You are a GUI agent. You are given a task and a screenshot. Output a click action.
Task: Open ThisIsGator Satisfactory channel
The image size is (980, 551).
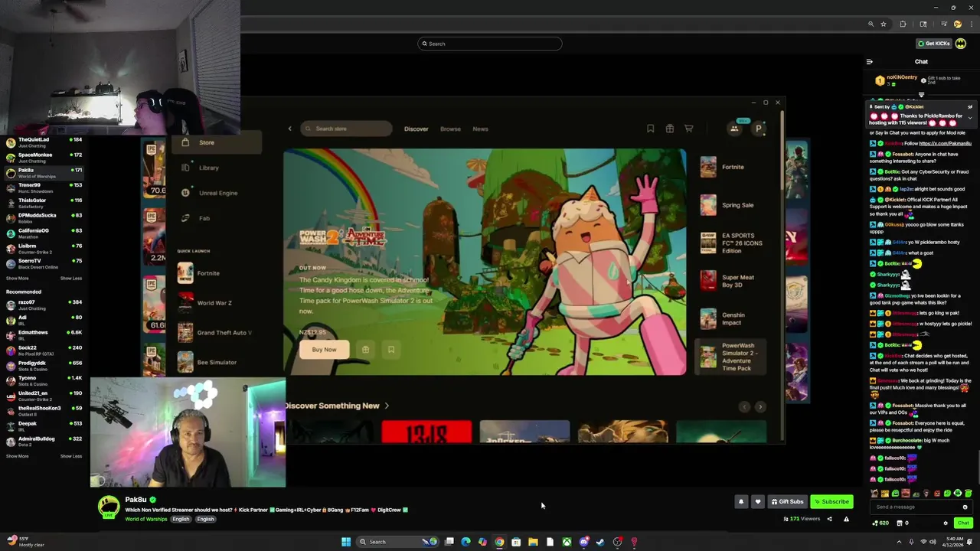(x=43, y=203)
